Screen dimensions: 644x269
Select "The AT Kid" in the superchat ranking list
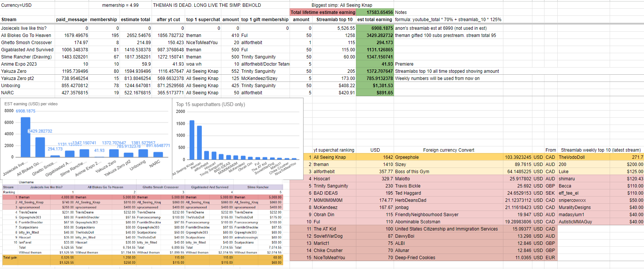tap(325, 229)
